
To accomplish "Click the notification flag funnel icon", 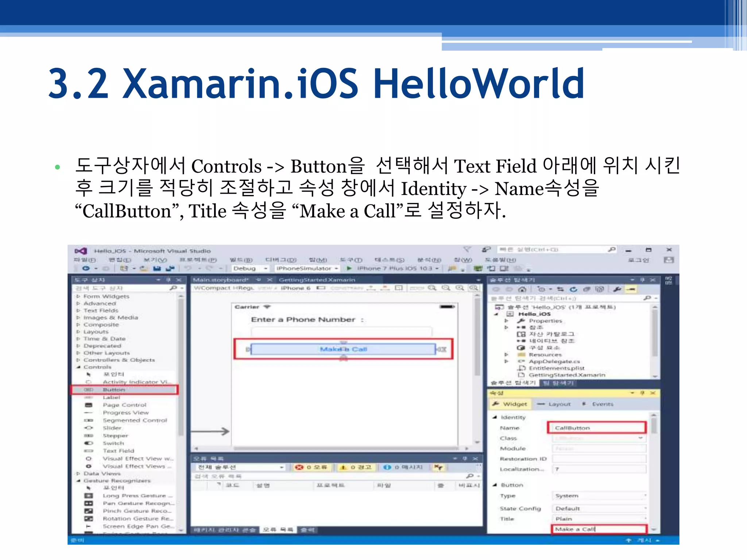I will point(467,250).
